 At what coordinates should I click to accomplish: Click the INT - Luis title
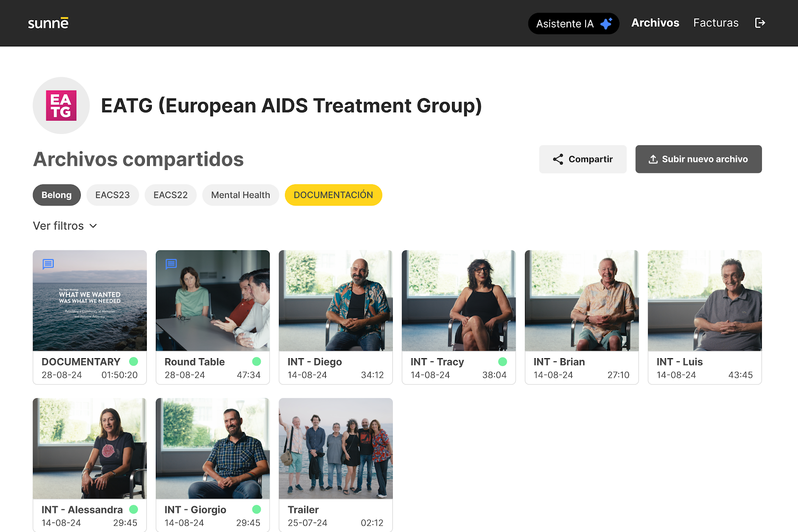click(x=680, y=362)
